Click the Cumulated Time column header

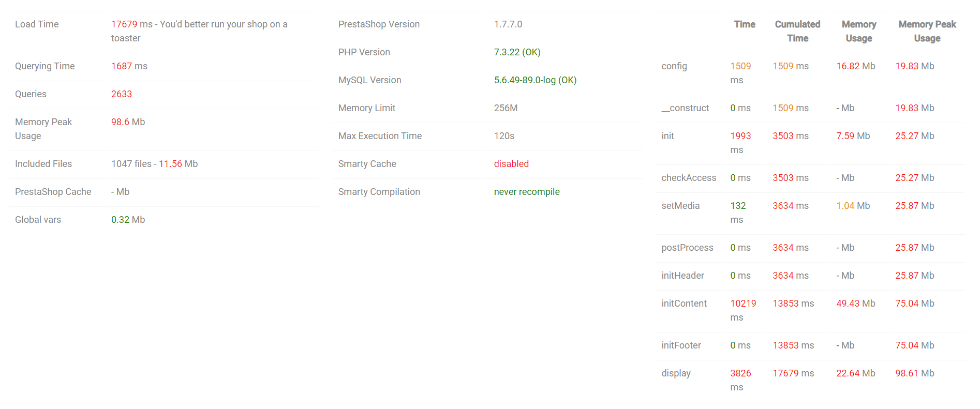pos(797,31)
